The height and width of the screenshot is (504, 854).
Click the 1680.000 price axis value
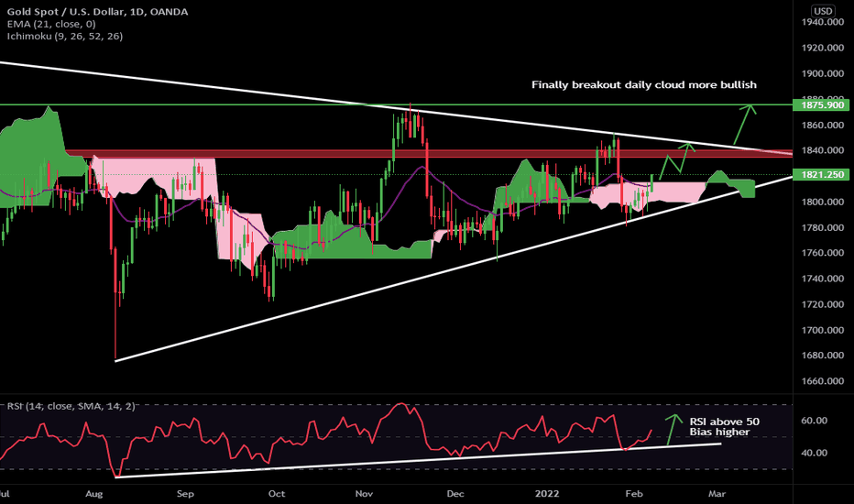coord(823,356)
